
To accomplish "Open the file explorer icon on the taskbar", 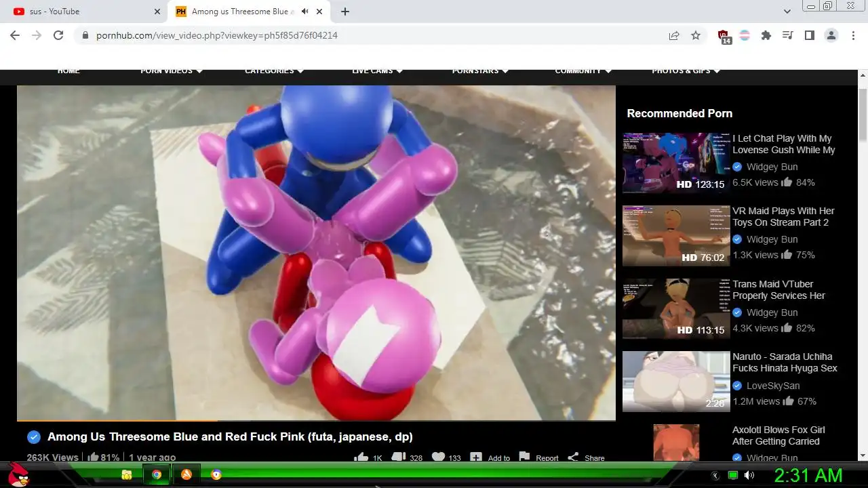I will click(126, 475).
